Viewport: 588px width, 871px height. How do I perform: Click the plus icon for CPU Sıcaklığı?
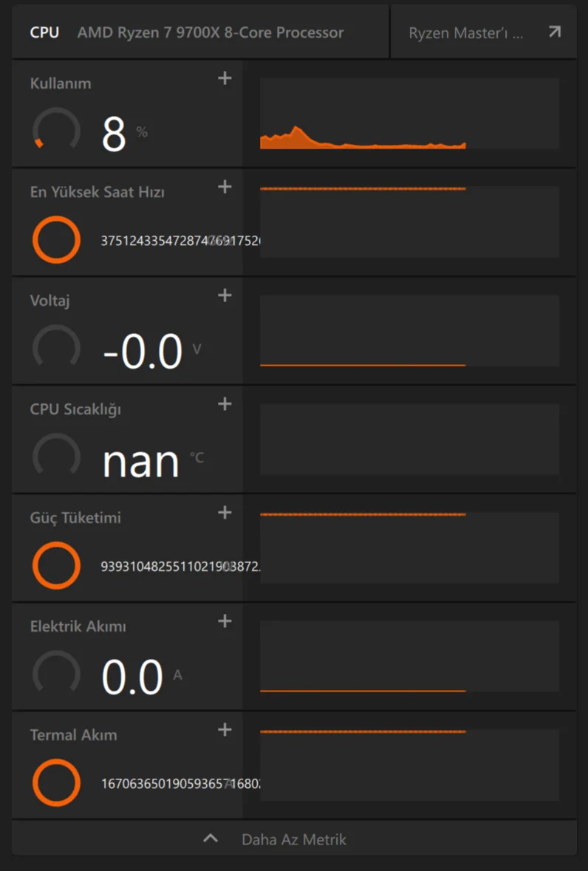tap(225, 404)
